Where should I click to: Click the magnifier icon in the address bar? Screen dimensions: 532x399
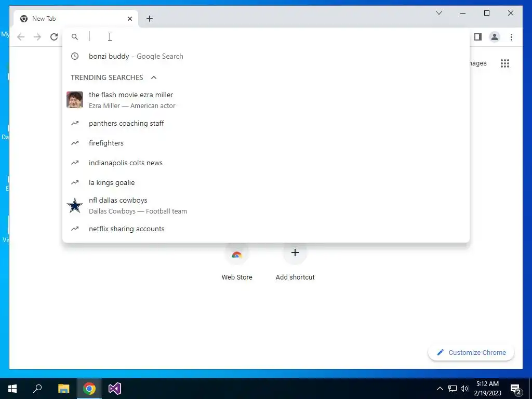point(75,37)
